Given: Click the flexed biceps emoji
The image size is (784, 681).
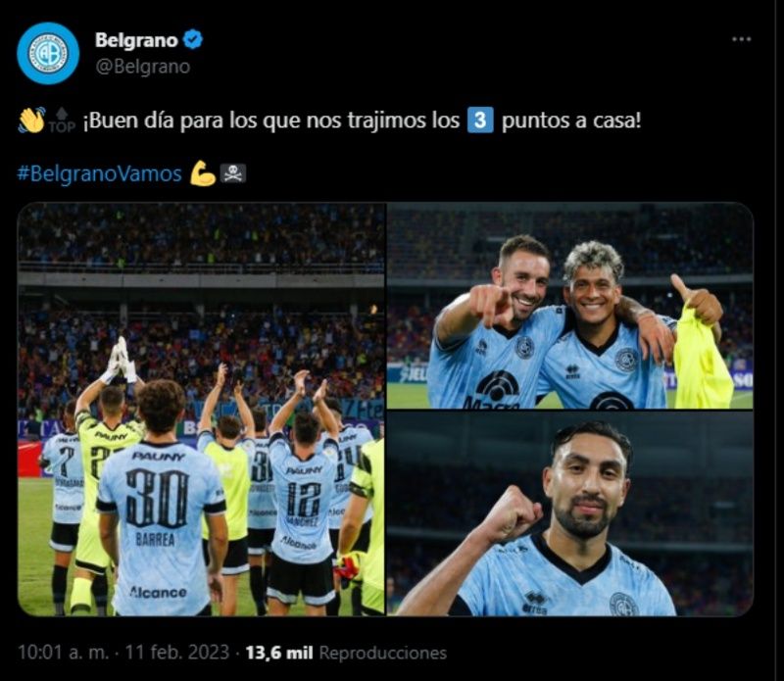Looking at the screenshot, I should (203, 173).
